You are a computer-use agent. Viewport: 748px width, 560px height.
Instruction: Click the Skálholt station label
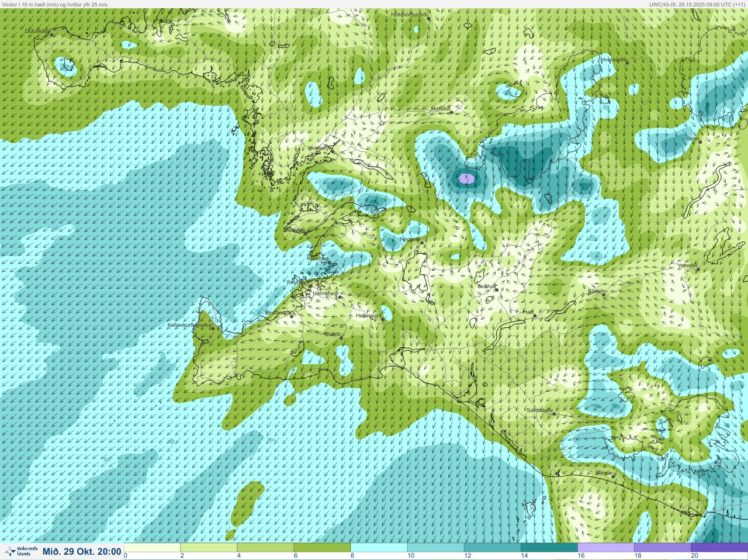coord(487,286)
